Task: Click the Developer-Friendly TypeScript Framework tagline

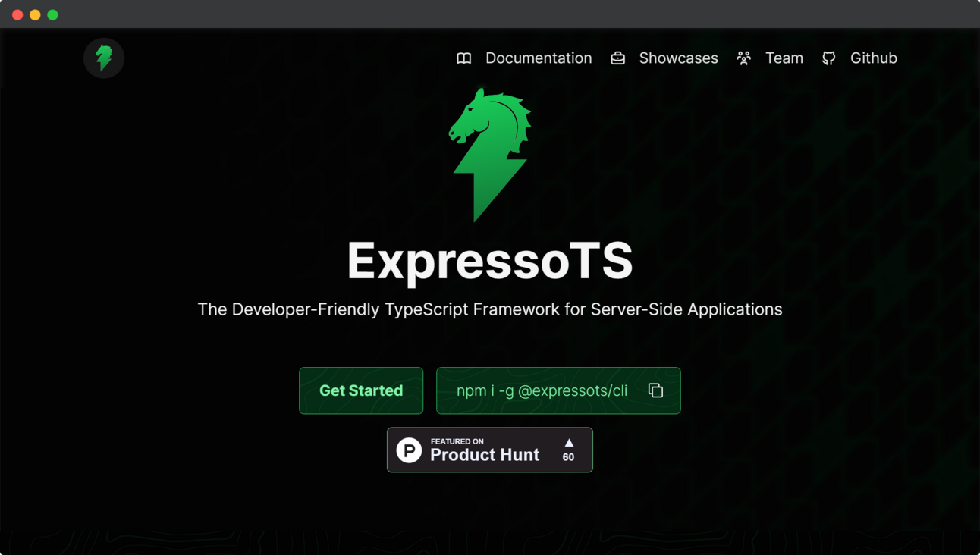Action: pos(490,309)
